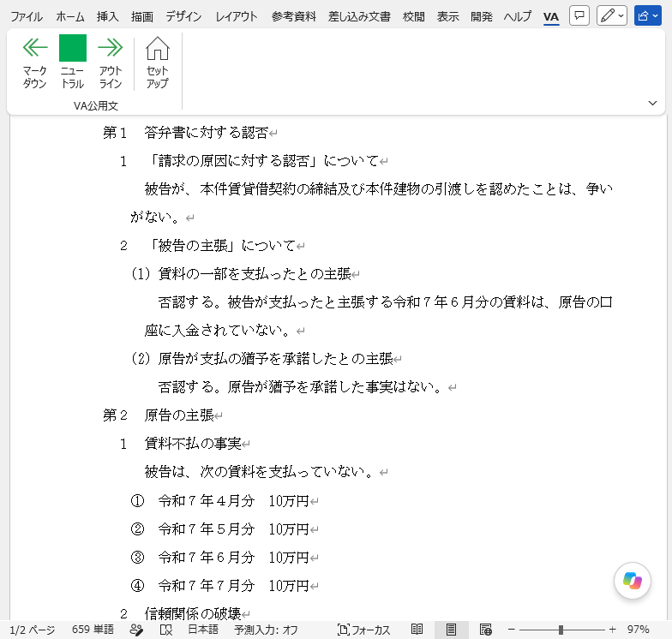Click line ③ 令和７年６月分 10万円

pyautogui.click(x=219, y=557)
